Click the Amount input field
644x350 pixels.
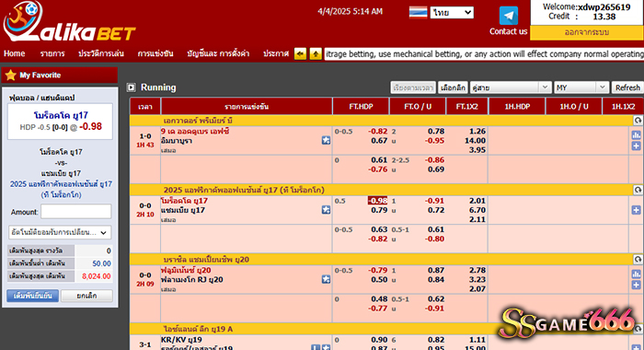coord(76,212)
